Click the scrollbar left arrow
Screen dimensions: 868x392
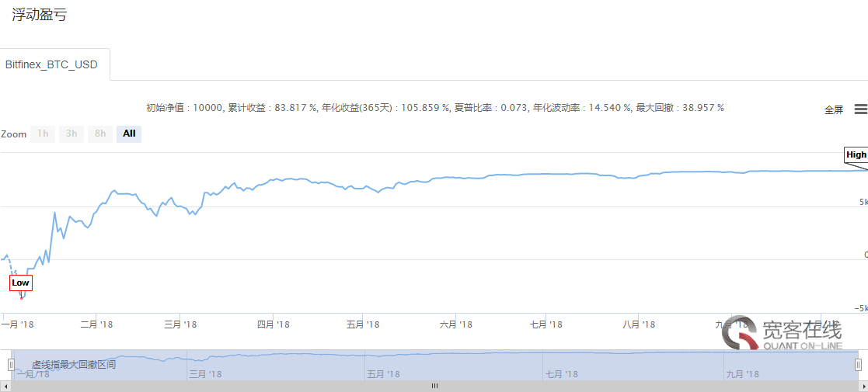click(5, 386)
